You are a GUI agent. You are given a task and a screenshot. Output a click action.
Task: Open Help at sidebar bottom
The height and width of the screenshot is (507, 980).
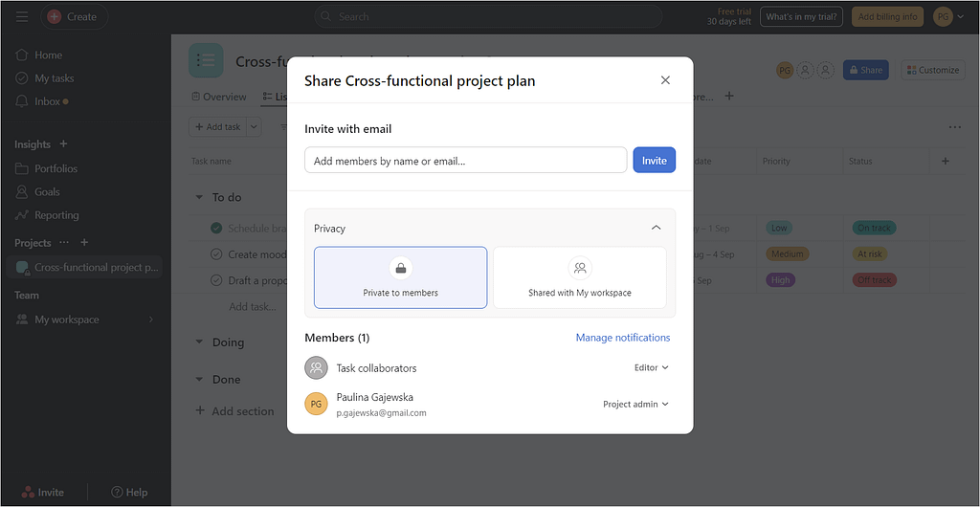129,492
